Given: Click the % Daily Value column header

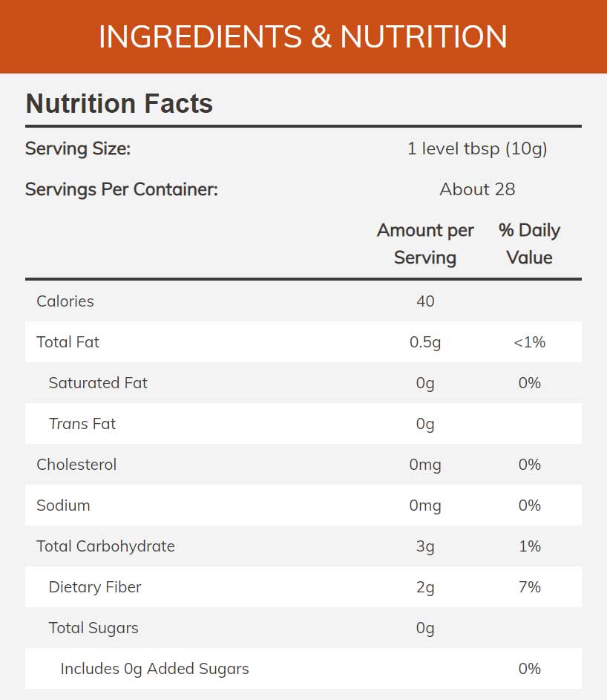Looking at the screenshot, I should coord(529,243).
